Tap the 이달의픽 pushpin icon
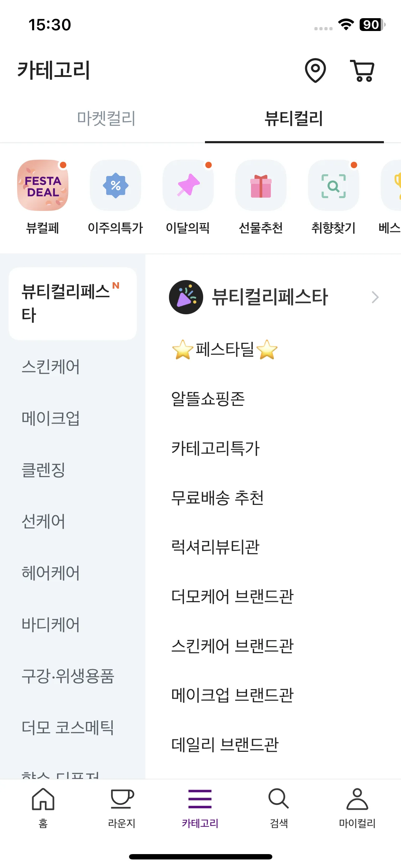The height and width of the screenshot is (868, 401). point(188,185)
